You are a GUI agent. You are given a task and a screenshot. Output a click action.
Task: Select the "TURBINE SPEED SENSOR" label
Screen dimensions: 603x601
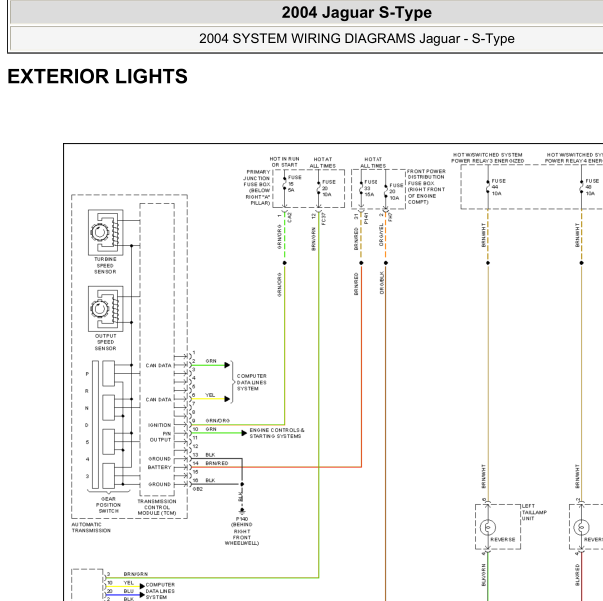click(x=105, y=265)
